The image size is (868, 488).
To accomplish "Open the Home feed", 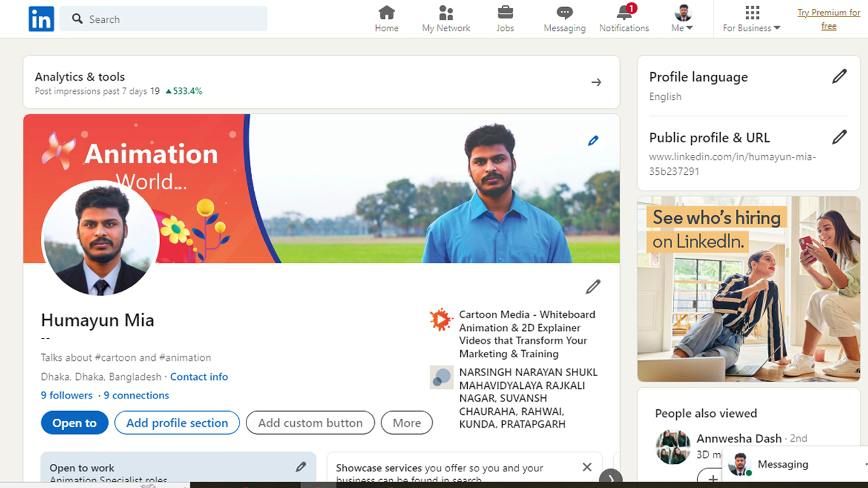I will click(386, 18).
